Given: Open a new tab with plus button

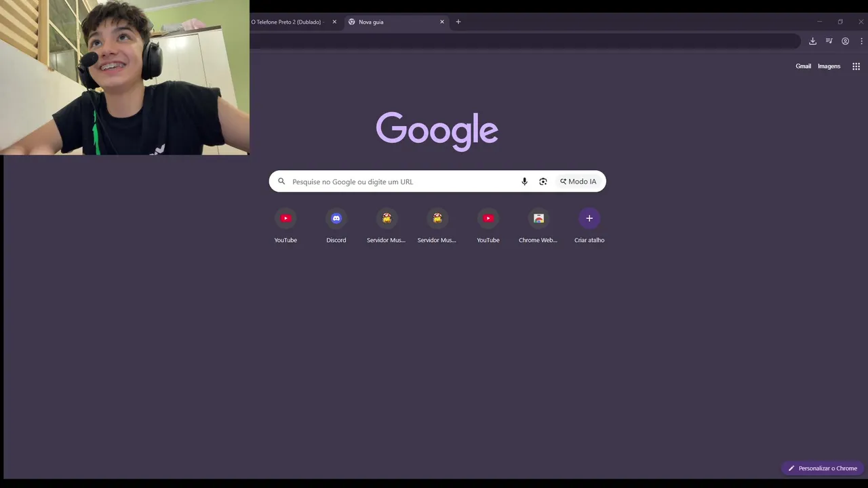Looking at the screenshot, I should pyautogui.click(x=458, y=22).
